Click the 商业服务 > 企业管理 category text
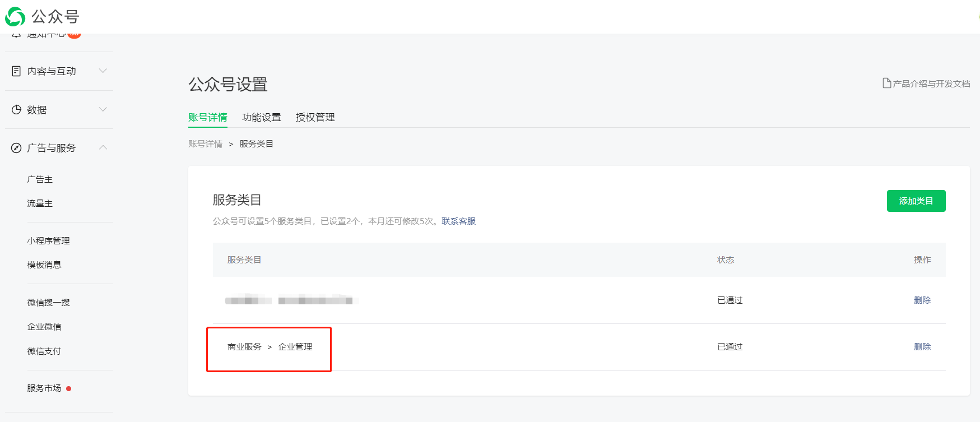Viewport: 980px width, 422px height. point(270,347)
